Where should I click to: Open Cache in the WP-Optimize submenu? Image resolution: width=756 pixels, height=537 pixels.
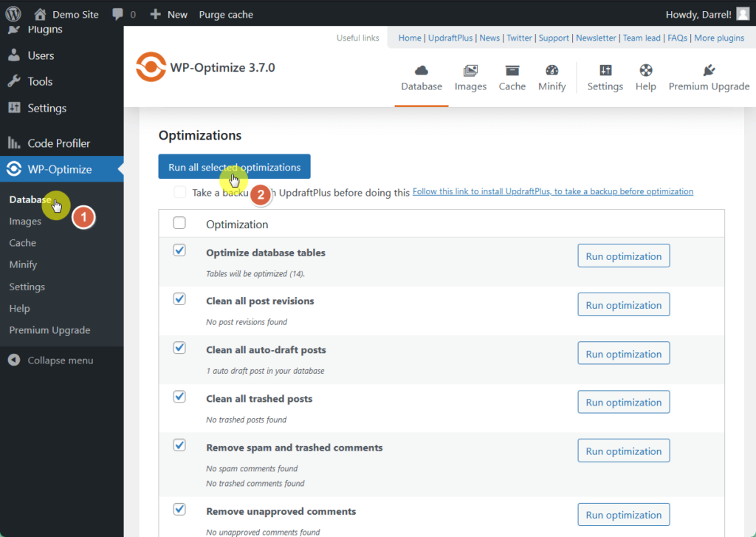coord(23,243)
